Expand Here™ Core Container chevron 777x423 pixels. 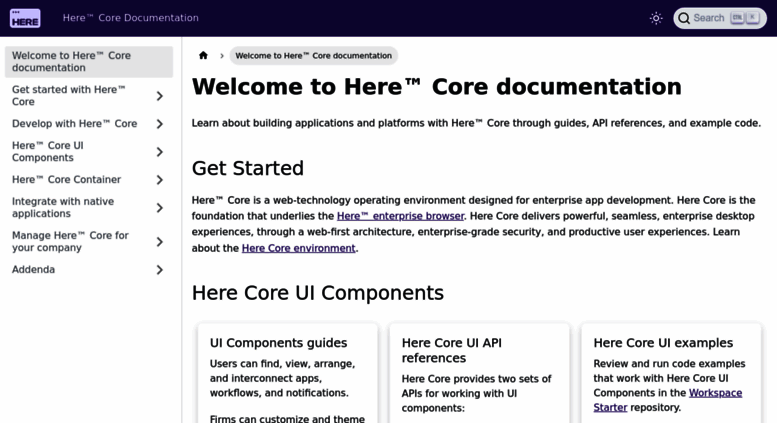click(160, 180)
